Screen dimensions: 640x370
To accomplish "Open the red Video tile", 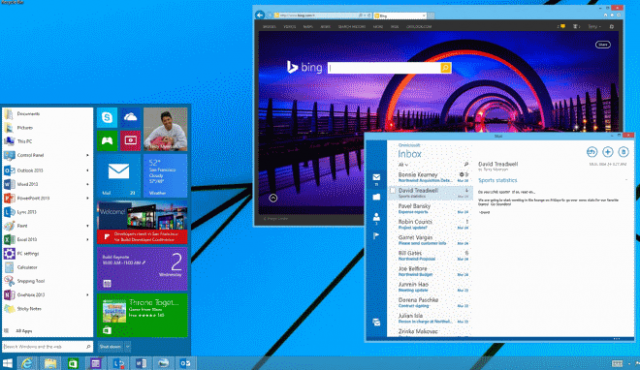I will pos(130,141).
